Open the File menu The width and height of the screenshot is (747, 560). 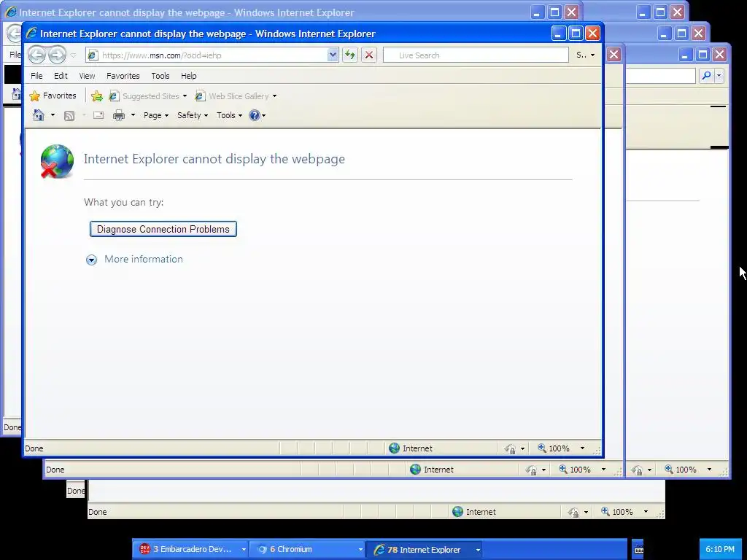pyautogui.click(x=36, y=76)
